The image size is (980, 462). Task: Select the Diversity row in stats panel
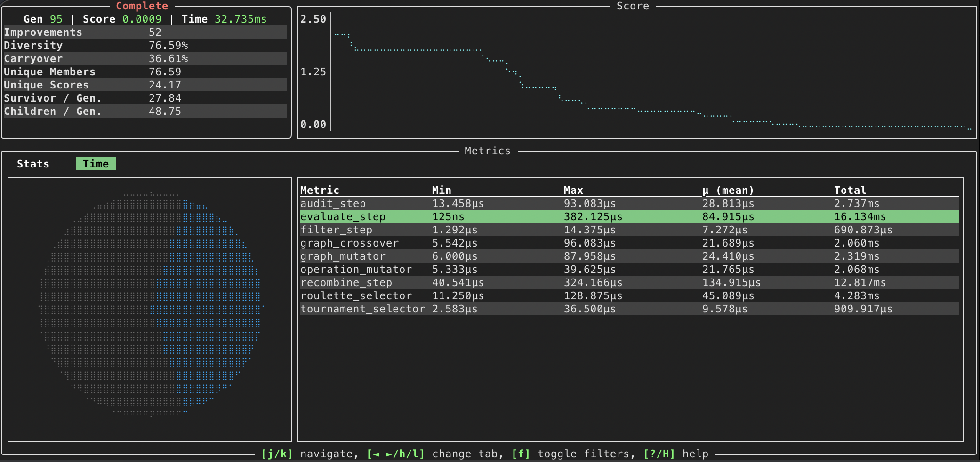coord(145,45)
